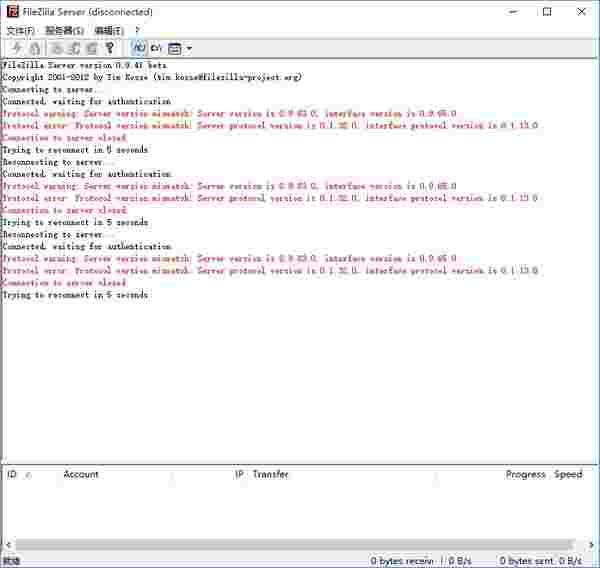Open the ? help menu
The image size is (600, 568).
pos(137,31)
